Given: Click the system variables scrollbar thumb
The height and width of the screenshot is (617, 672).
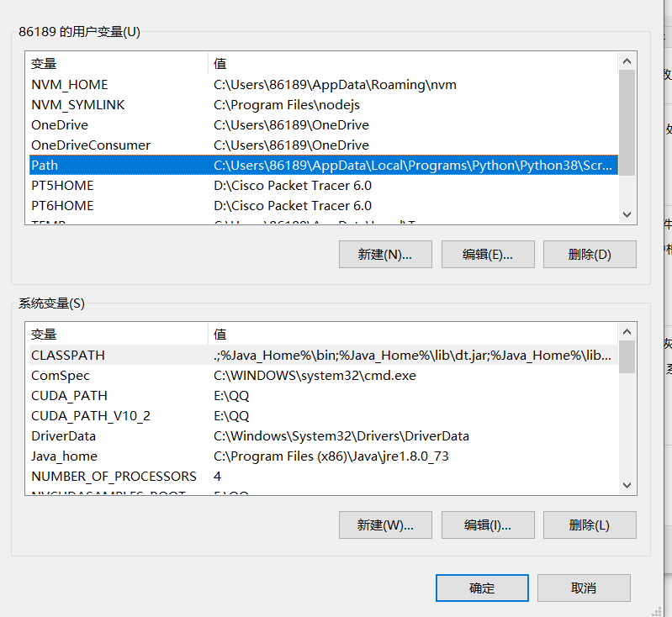Looking at the screenshot, I should pyautogui.click(x=627, y=357).
